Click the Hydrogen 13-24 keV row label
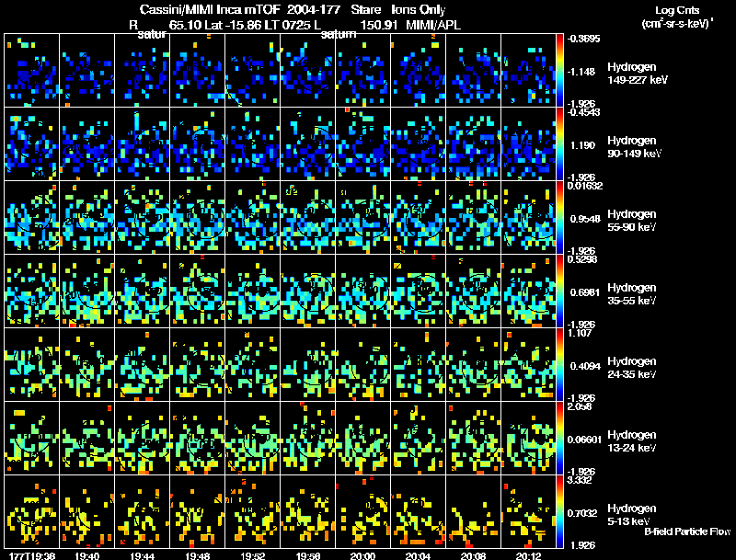736x560 pixels. 632,441
